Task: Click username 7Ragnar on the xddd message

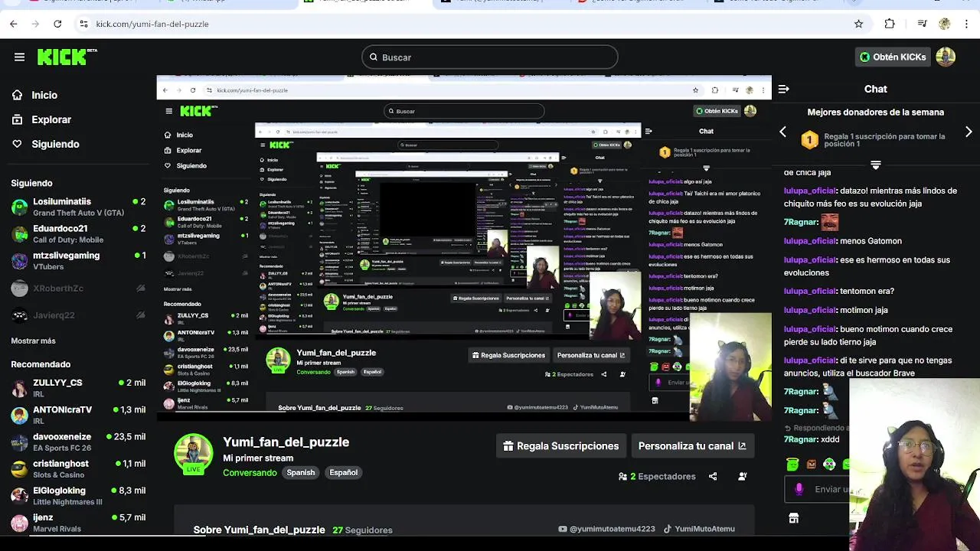Action: click(x=801, y=439)
